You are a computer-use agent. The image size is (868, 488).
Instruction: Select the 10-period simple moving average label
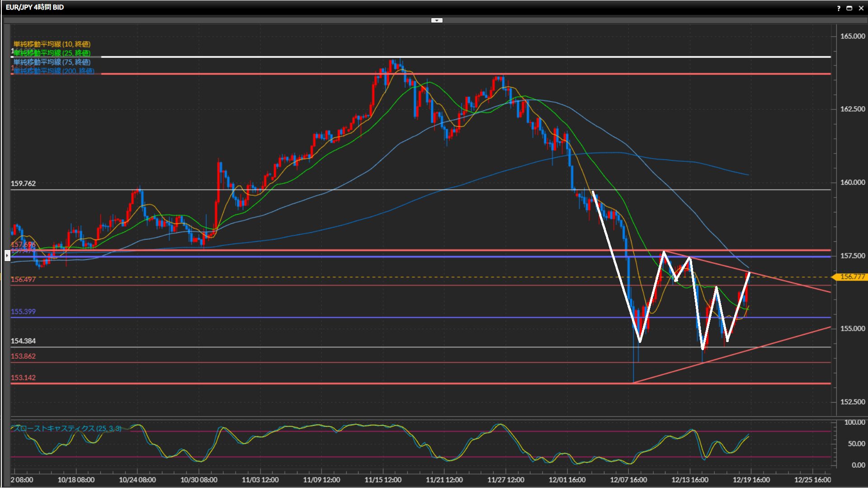point(52,44)
